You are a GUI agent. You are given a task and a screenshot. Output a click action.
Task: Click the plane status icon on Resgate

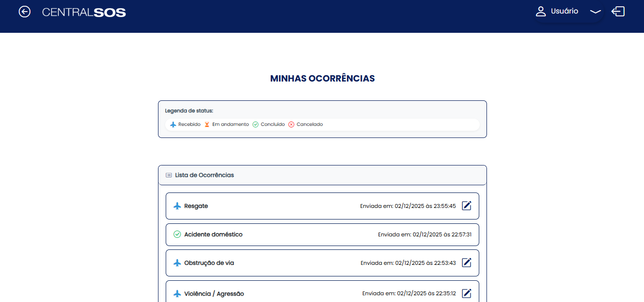177,206
